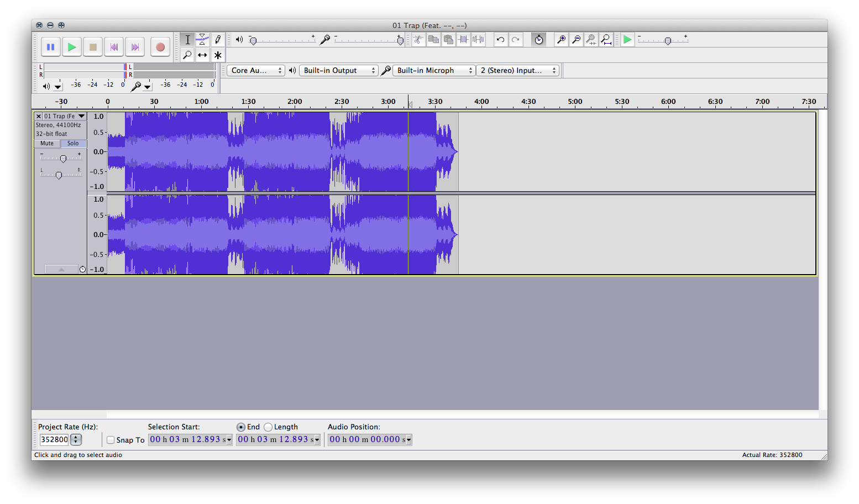Click the Zoom In magnifier icon
The width and height of the screenshot is (859, 504).
tap(561, 40)
